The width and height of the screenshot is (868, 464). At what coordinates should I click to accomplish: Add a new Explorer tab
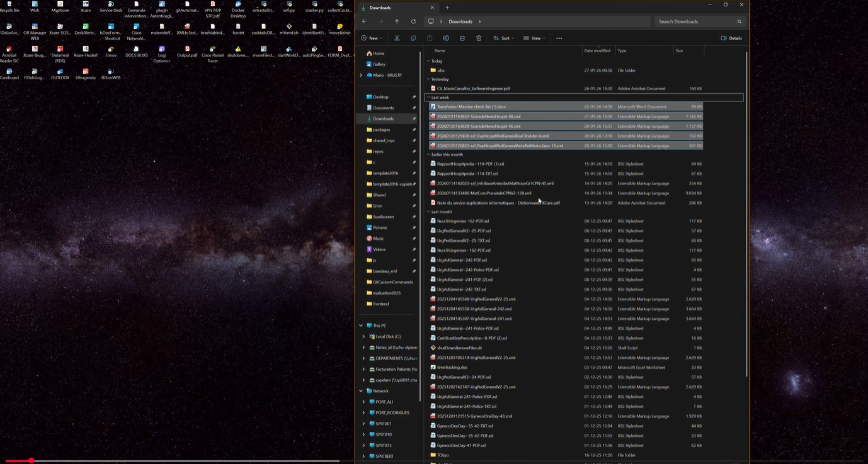[x=447, y=8]
